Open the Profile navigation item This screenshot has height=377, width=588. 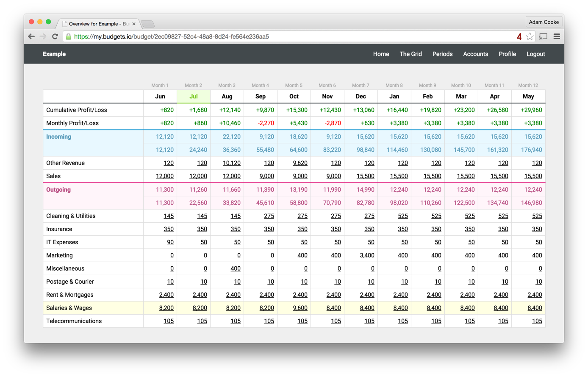click(507, 54)
